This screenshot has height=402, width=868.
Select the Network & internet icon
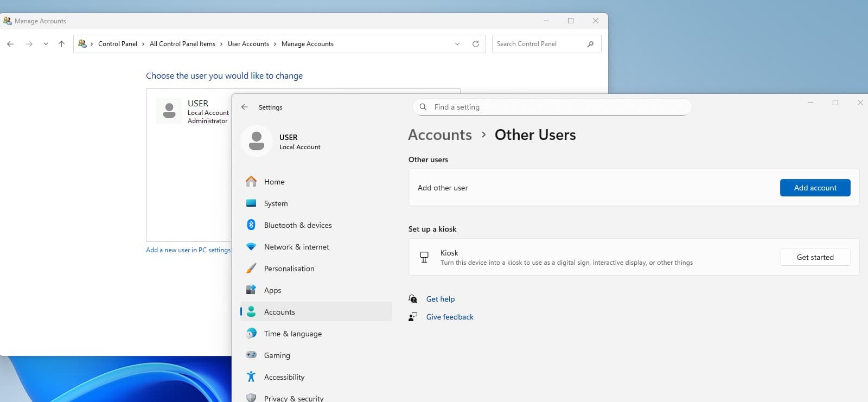click(251, 247)
